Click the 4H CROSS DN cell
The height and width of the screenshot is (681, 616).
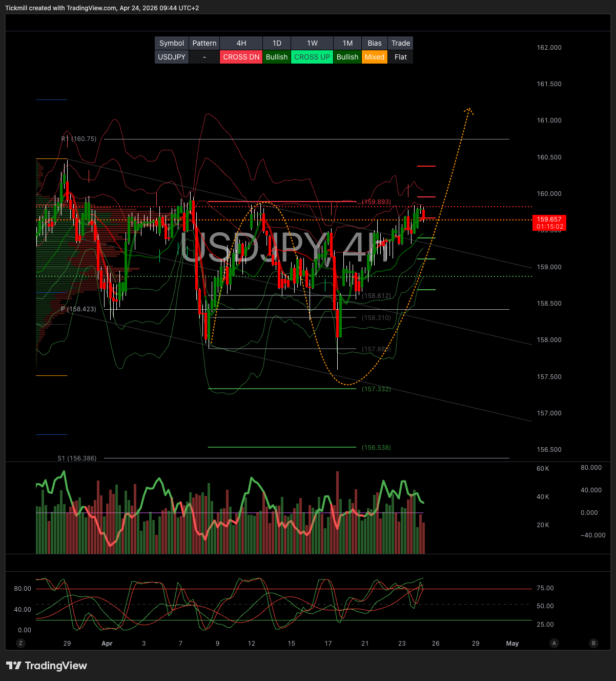[241, 57]
